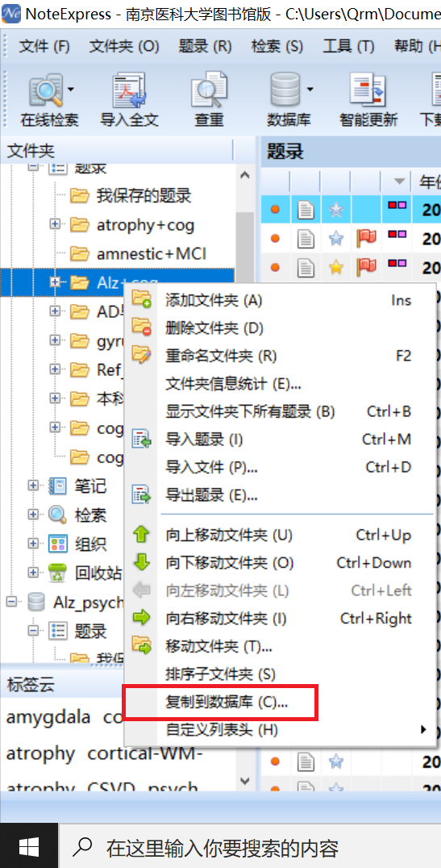441x868 pixels.
Task: Select 我保存的题录 folder under the first 题录 node
Action: (x=144, y=195)
